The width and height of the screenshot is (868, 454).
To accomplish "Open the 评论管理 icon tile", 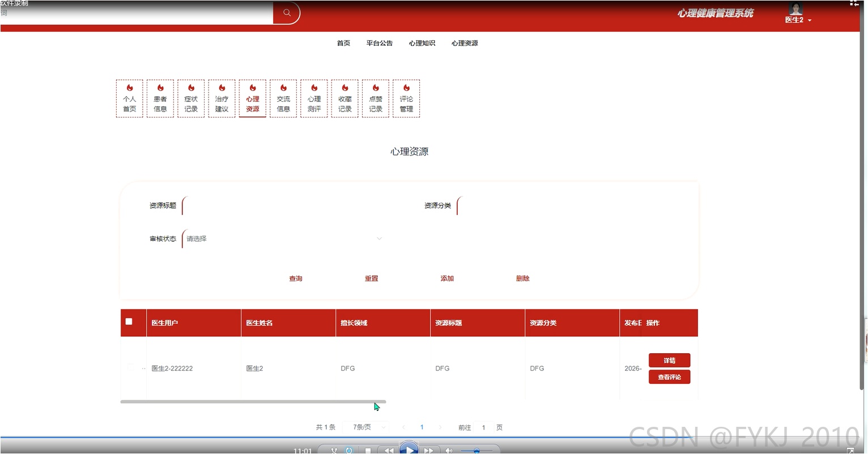I will coord(406,98).
